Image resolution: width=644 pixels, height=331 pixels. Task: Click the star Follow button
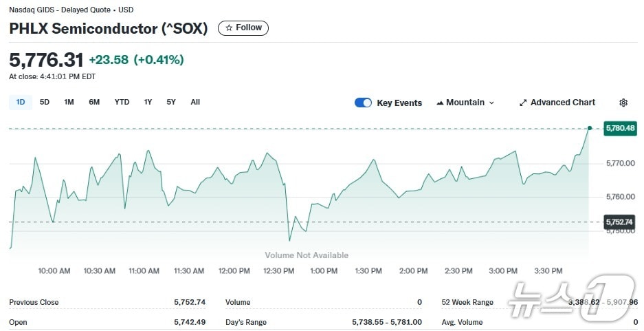(x=243, y=28)
